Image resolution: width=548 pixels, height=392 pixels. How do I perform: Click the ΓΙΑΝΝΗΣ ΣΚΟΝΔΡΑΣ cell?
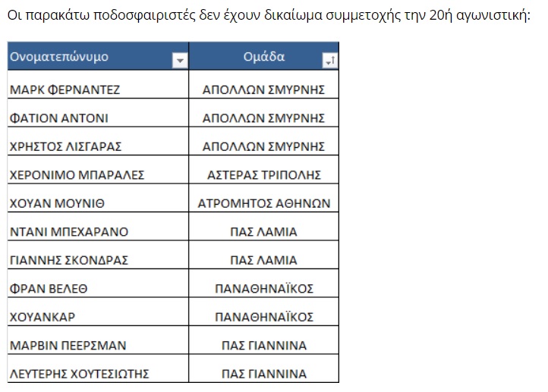click(x=98, y=255)
